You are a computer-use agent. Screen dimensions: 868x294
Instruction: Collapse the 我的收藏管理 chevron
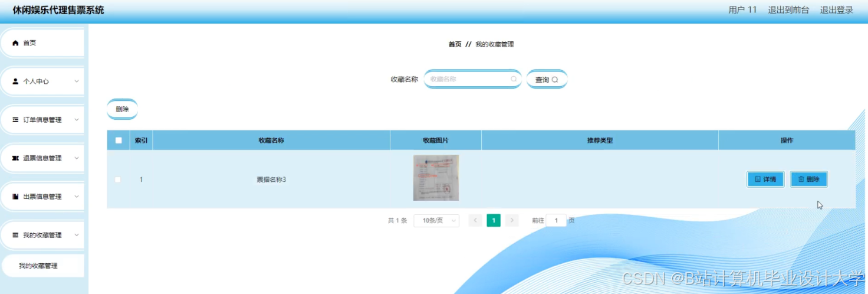pyautogui.click(x=77, y=235)
